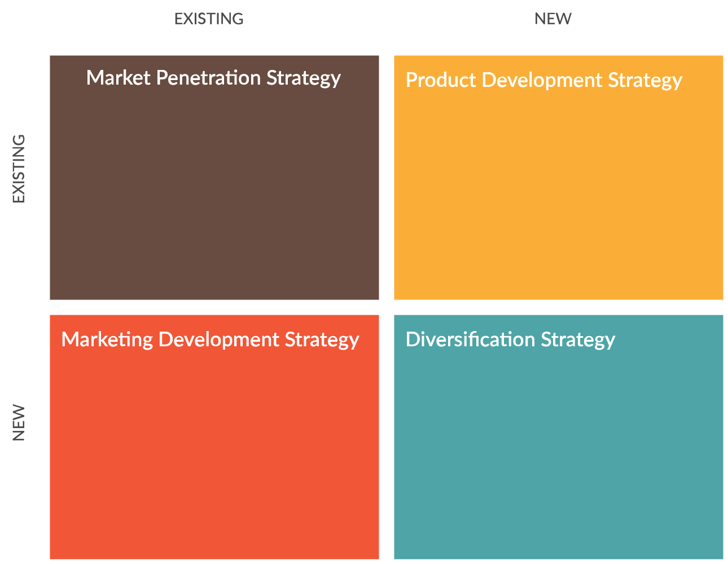The height and width of the screenshot is (564, 728).
Task: Click the word Development in red box
Action: 219,340
